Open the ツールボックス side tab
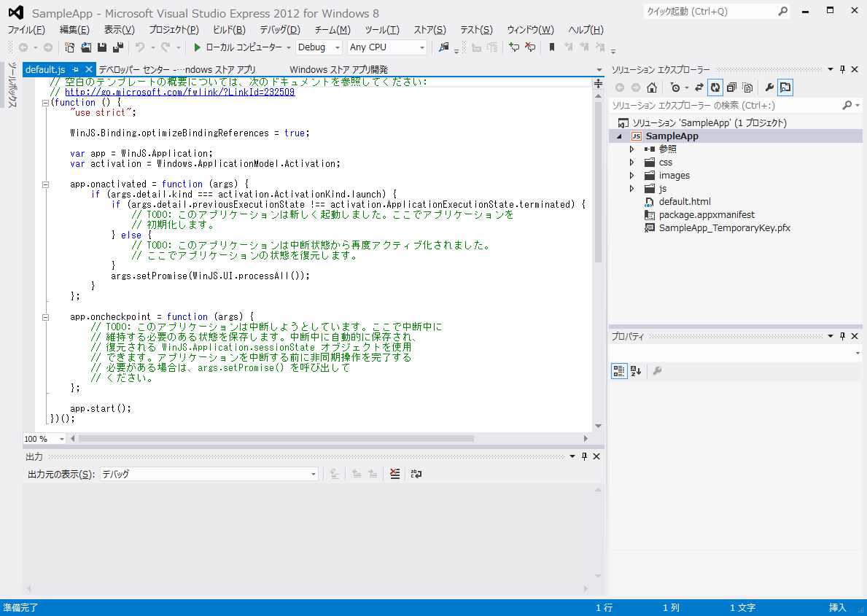 coord(12,85)
